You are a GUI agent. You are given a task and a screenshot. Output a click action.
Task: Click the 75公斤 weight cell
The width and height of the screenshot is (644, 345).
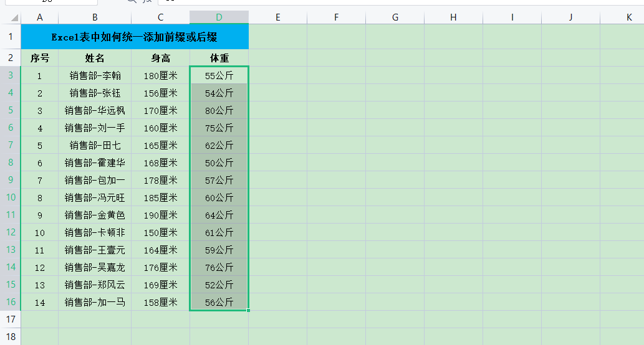(x=219, y=128)
